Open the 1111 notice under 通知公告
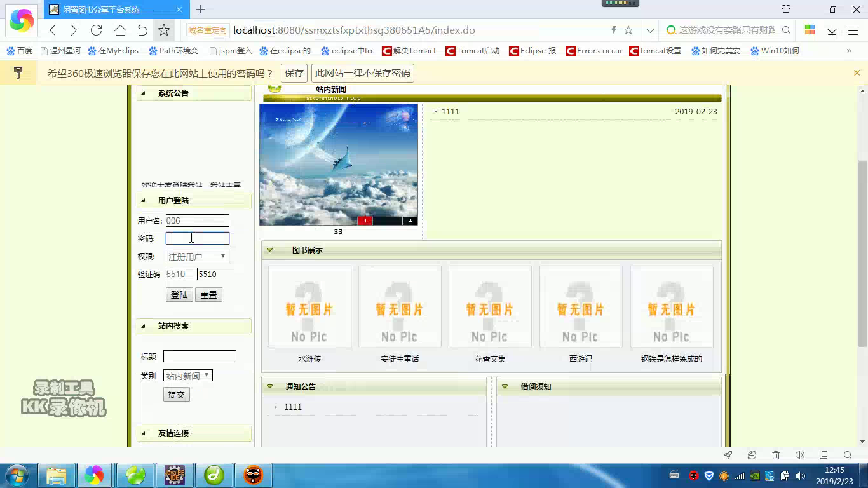The height and width of the screenshot is (488, 868). (x=293, y=407)
